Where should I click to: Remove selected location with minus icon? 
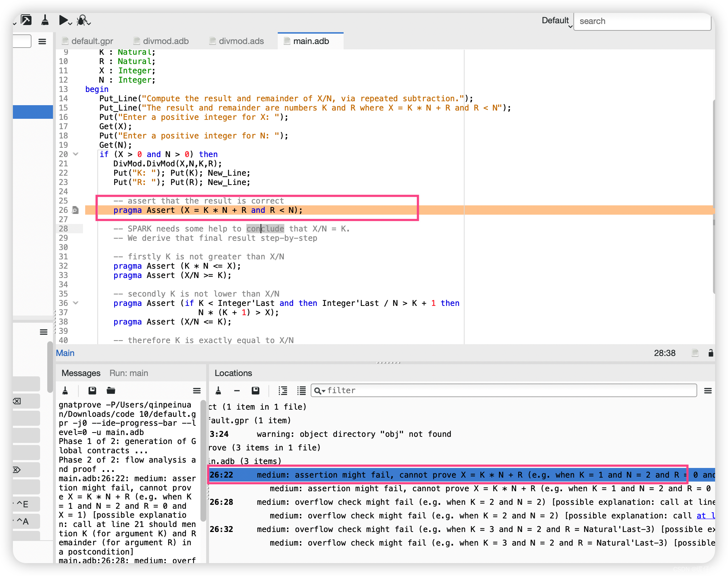click(x=237, y=391)
